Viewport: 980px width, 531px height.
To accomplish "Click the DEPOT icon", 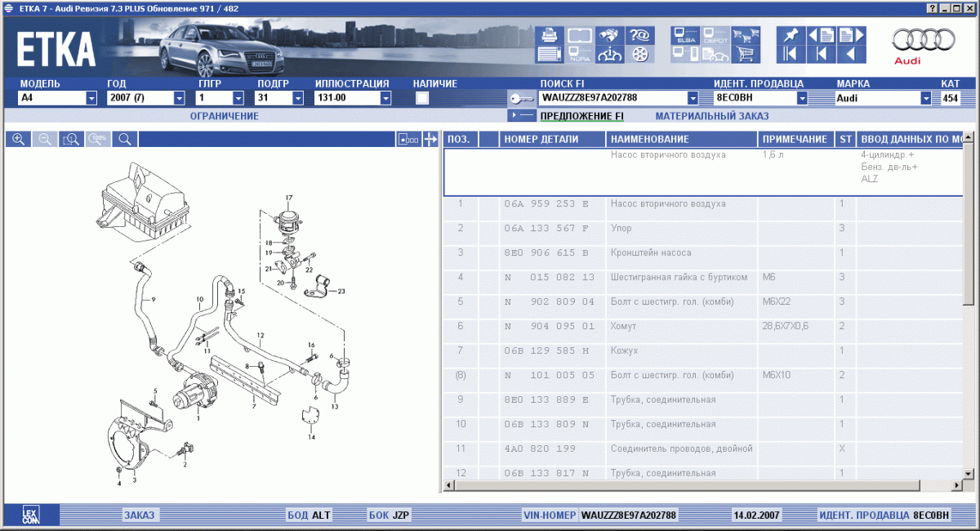I will [x=715, y=35].
